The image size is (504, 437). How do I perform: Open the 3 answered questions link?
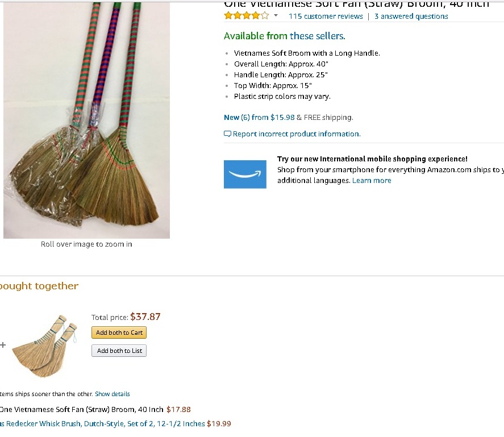[x=411, y=16]
